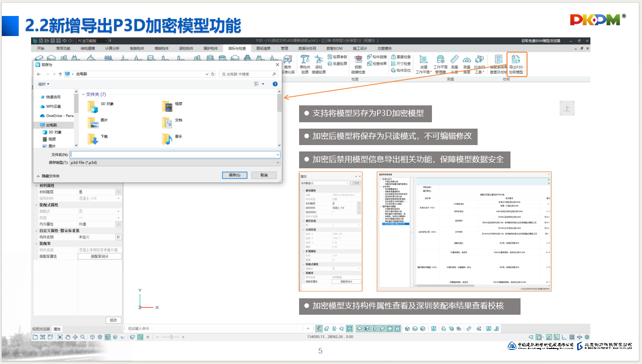Screen dimensions: 642x364
Task: Click the 文件名 input field
Action: pos(174,155)
